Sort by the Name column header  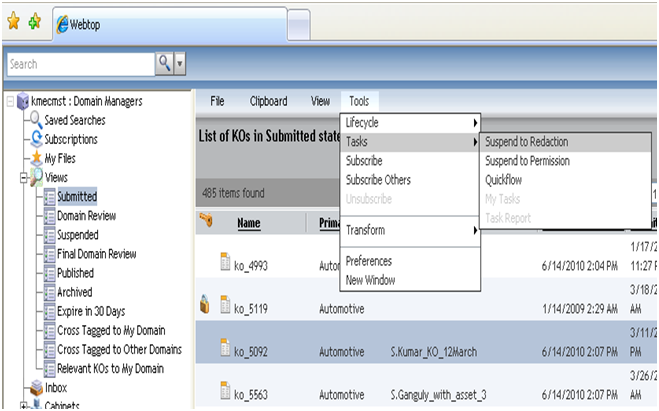tap(249, 223)
